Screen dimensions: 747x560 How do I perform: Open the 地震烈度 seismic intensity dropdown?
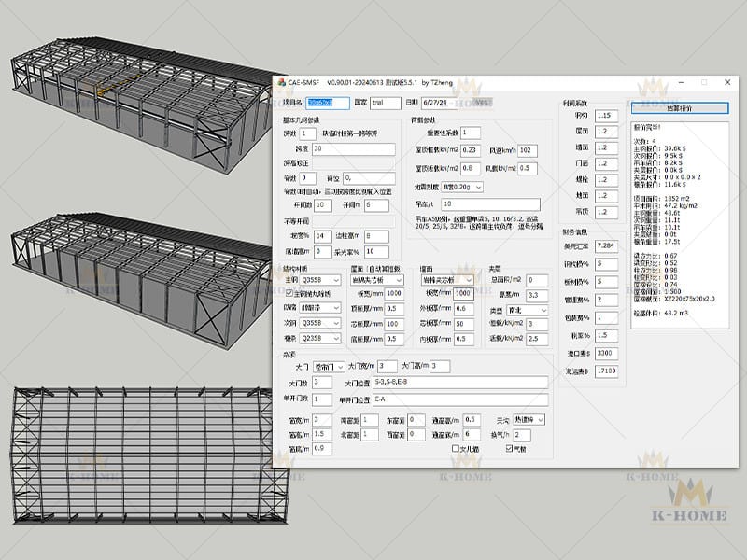479,189
